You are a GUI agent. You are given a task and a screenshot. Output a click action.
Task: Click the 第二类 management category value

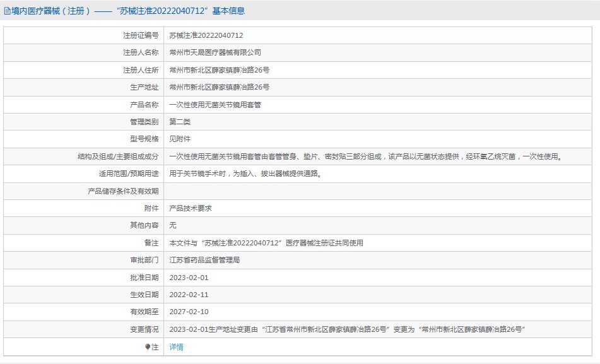180,122
